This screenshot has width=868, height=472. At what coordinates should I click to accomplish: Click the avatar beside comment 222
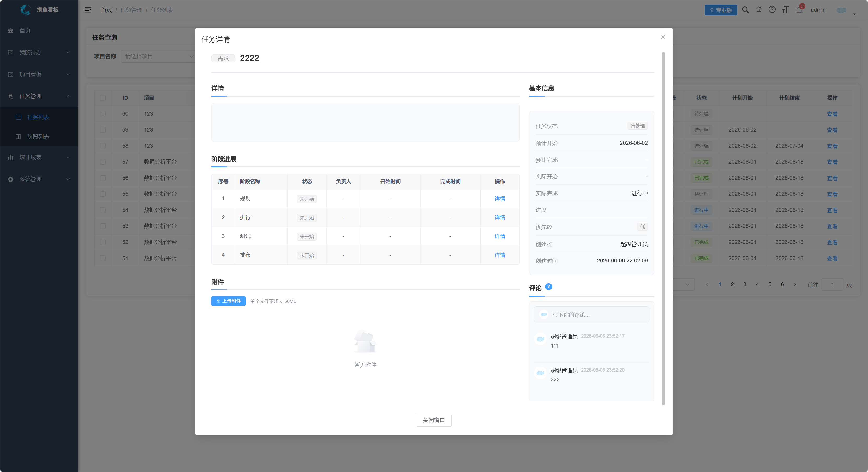point(541,373)
